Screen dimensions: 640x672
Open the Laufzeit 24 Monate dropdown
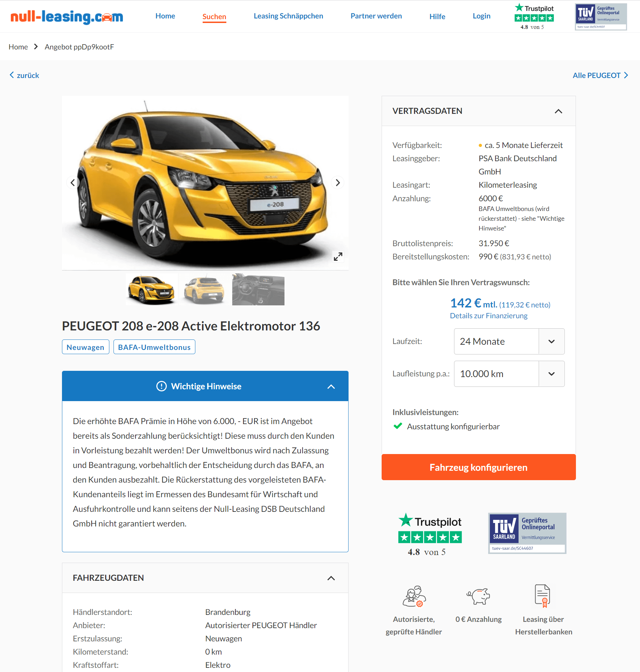[509, 342]
